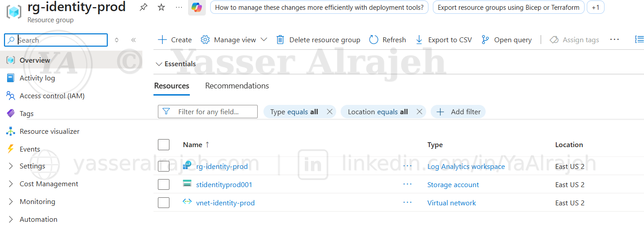Open the Location equals all filter
This screenshot has width=644, height=232.
(377, 112)
